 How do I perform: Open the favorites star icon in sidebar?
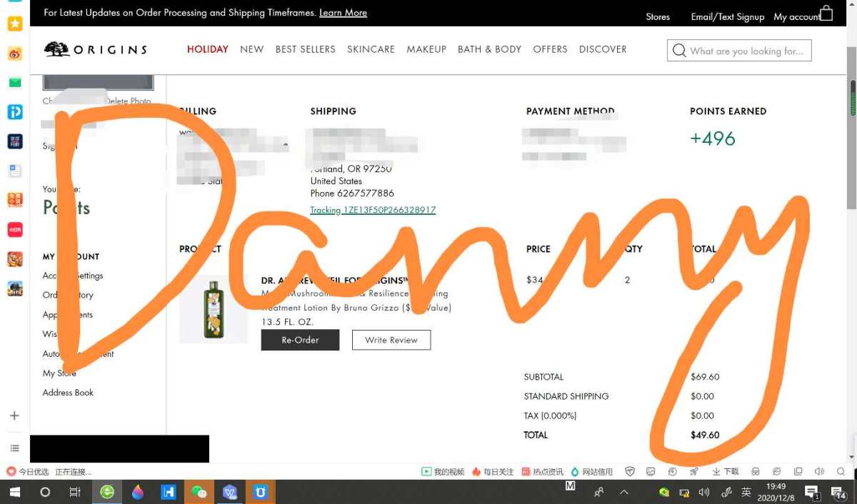[15, 24]
